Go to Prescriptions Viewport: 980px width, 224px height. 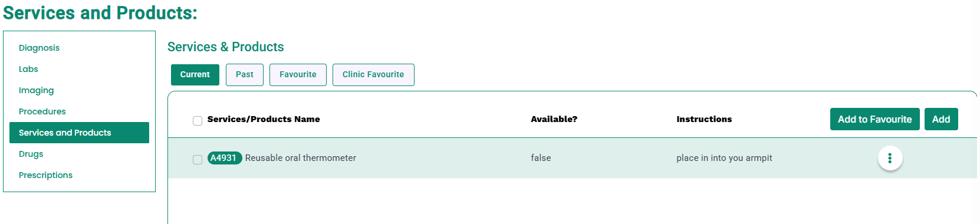(x=45, y=175)
